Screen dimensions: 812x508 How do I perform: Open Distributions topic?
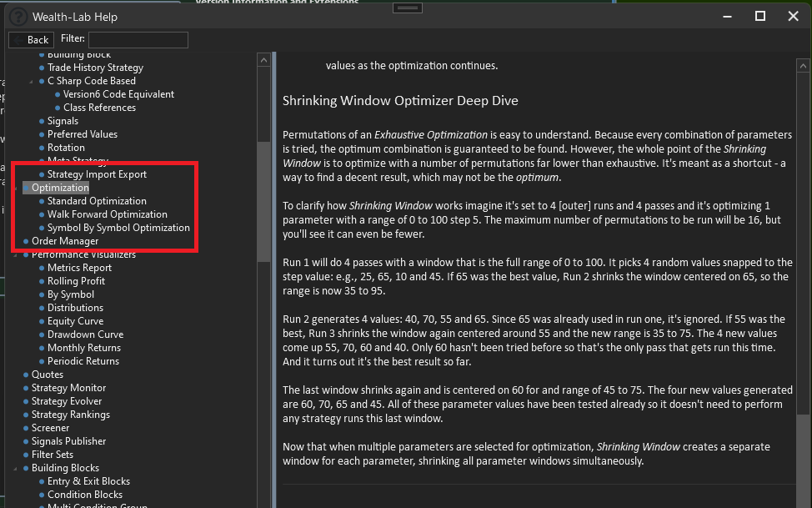75,308
